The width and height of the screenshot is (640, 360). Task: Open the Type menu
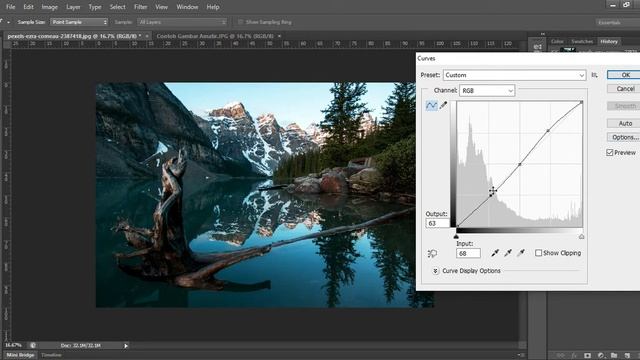95,7
